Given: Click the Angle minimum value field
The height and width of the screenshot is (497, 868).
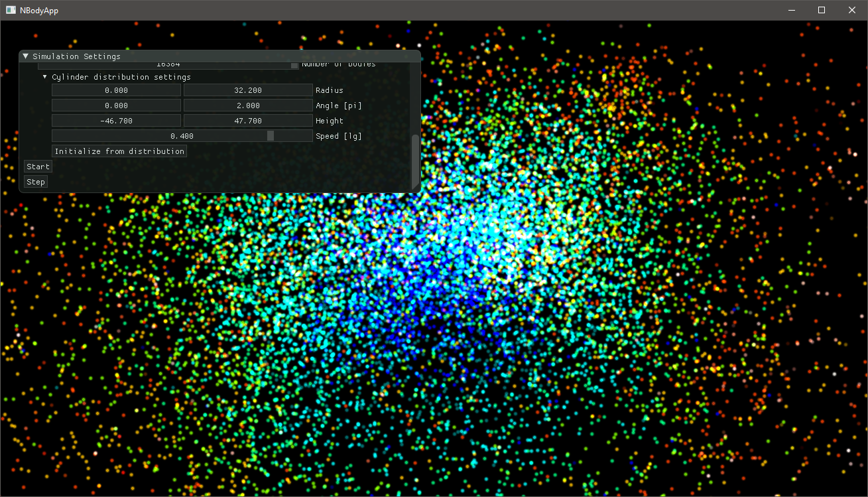Looking at the screenshot, I should pyautogui.click(x=116, y=106).
